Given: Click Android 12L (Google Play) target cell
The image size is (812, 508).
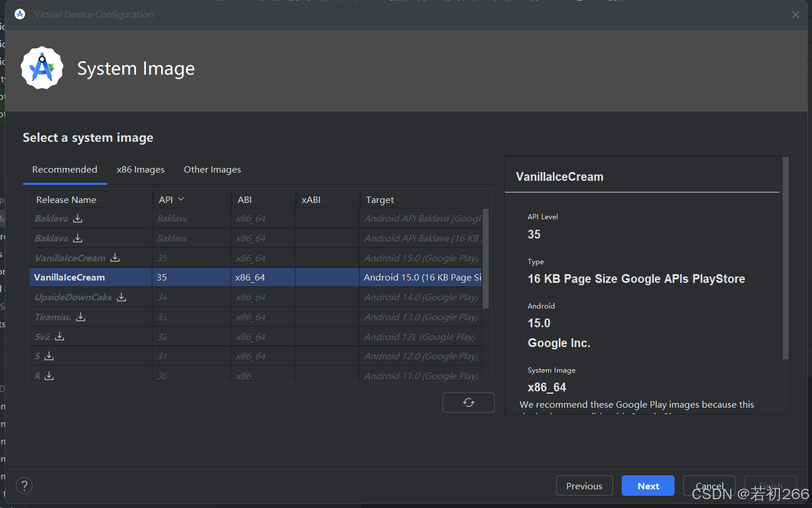Looking at the screenshot, I should pos(421,337).
